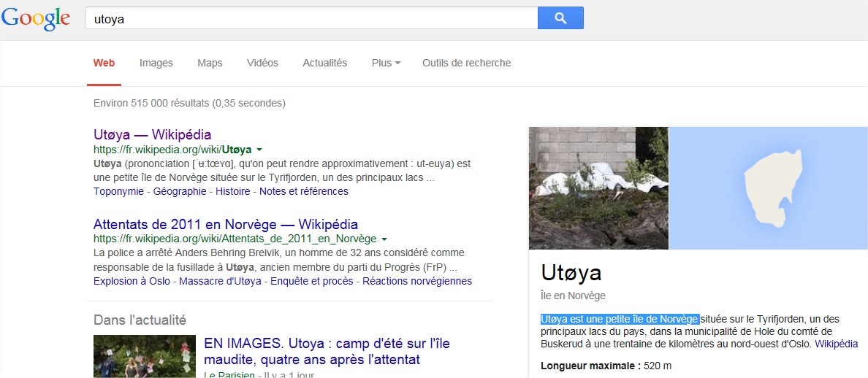
Task: Open the Maps tab
Action: point(210,63)
